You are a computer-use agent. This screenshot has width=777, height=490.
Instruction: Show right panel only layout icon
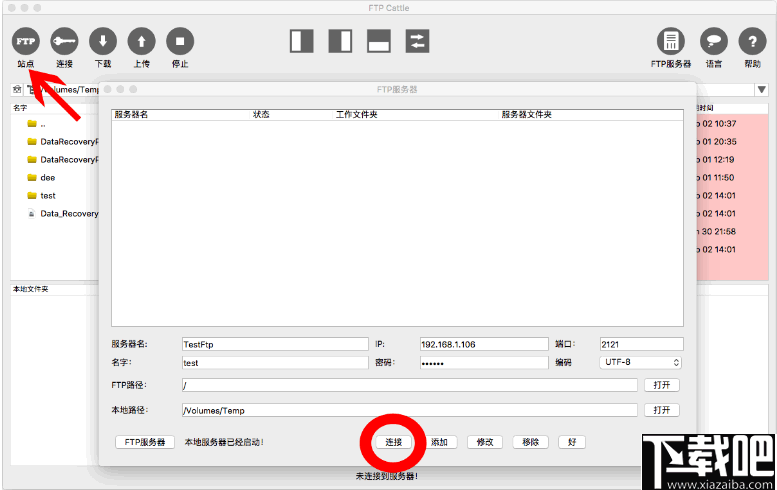pos(340,41)
